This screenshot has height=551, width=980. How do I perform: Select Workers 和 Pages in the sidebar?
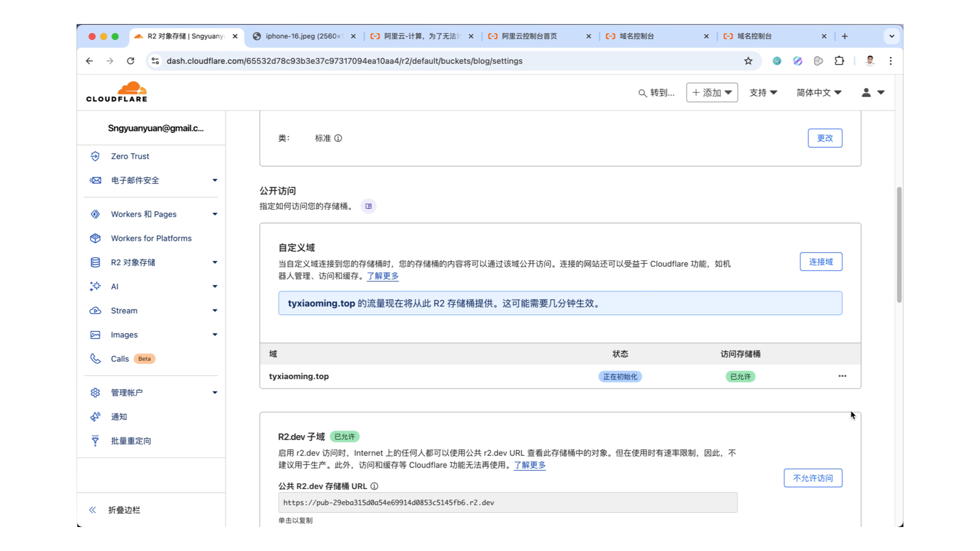143,214
